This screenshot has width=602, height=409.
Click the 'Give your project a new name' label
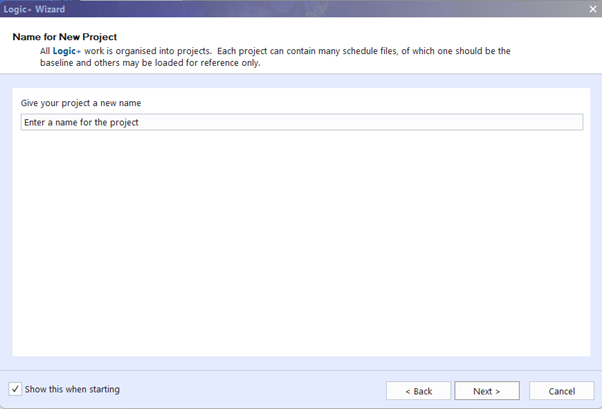[x=82, y=103]
